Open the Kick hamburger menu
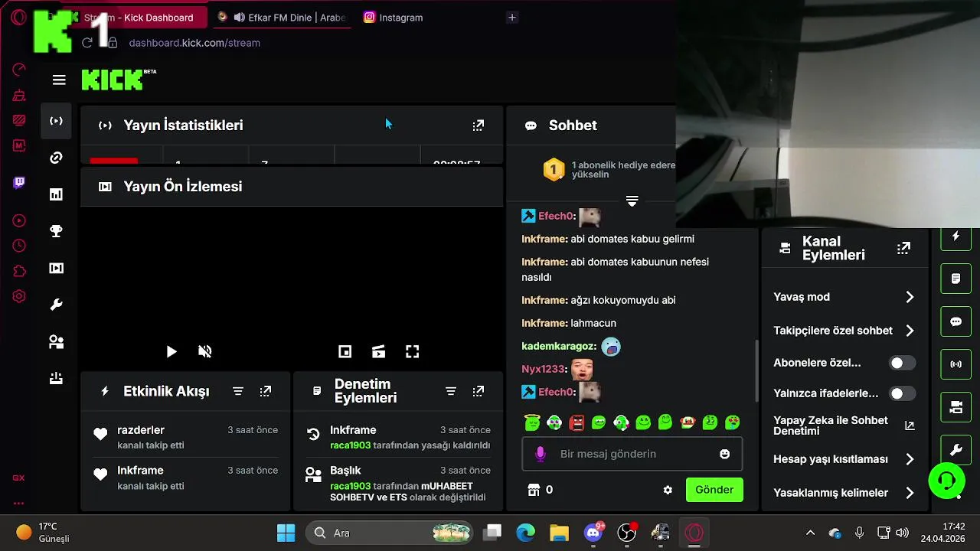980x551 pixels. click(59, 80)
